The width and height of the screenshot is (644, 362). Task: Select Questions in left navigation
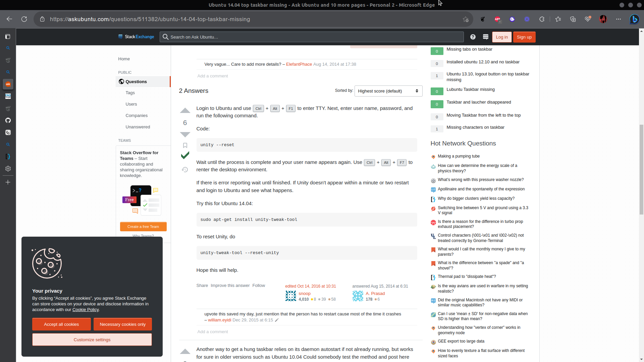point(136,81)
